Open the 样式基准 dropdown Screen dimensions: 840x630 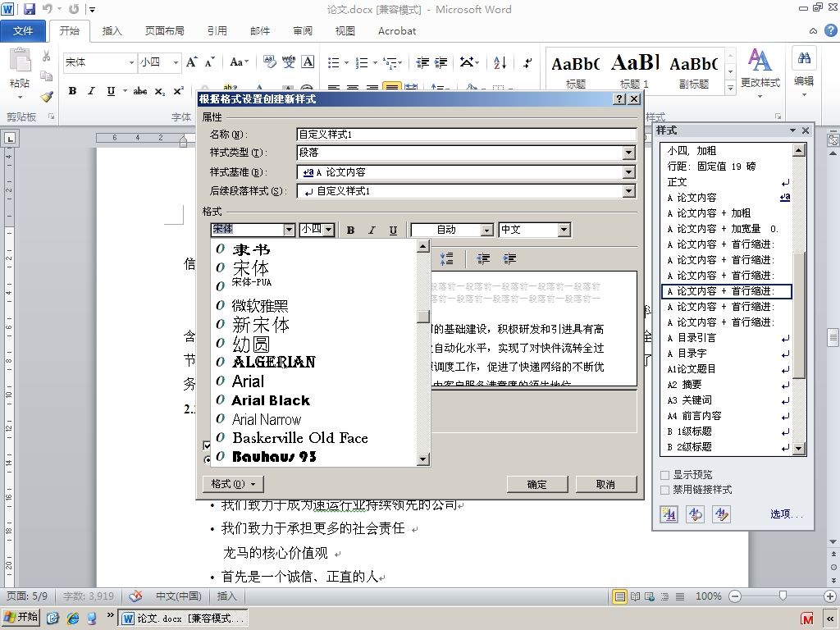[x=629, y=172]
